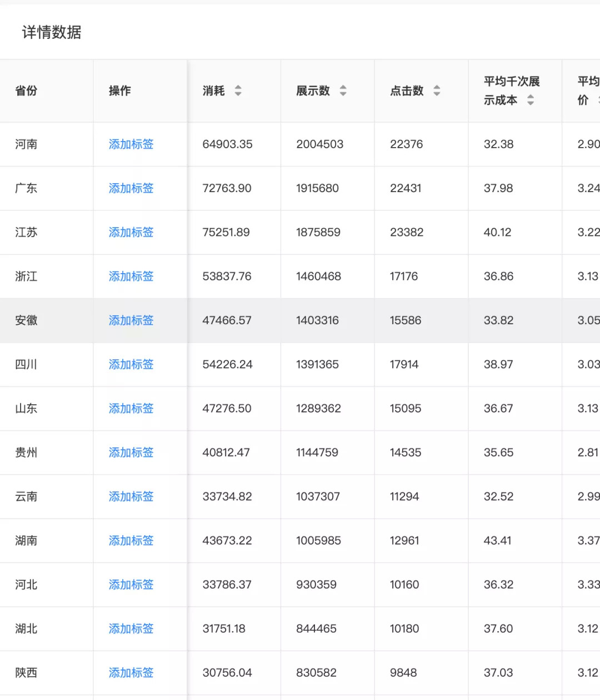Viewport: 600px width, 700px height.
Task: Click 添加标签 next to 湖南
Action: [131, 541]
